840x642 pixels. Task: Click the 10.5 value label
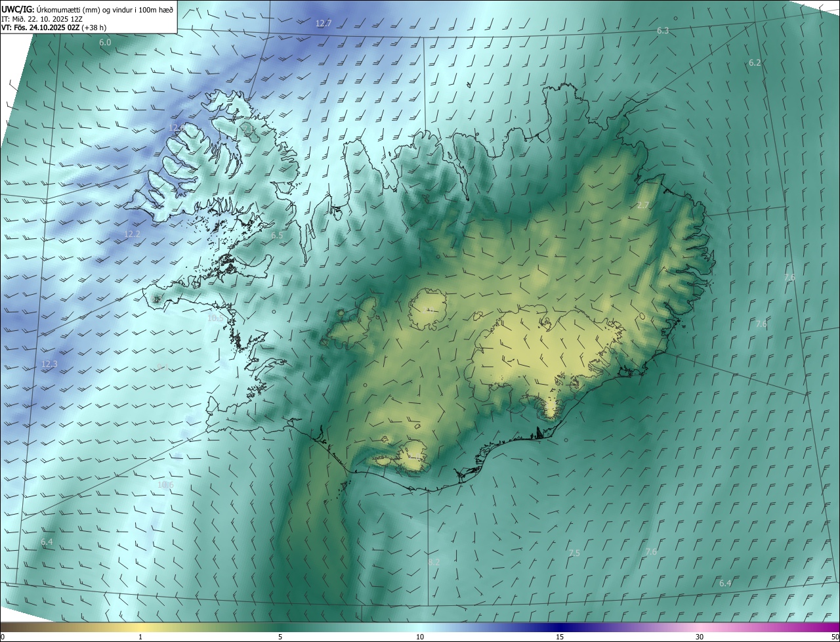click(x=215, y=318)
